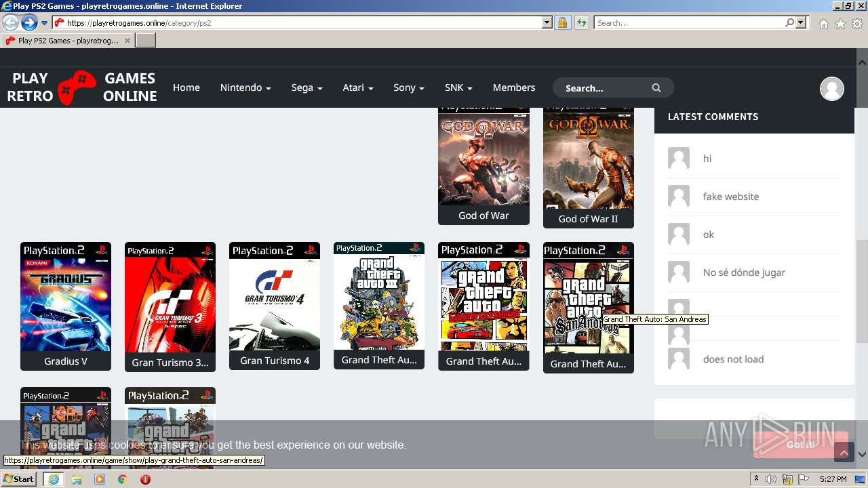Screen dimensions: 868x488
Task: Click the Action Center flag icon
Action: 804,479
